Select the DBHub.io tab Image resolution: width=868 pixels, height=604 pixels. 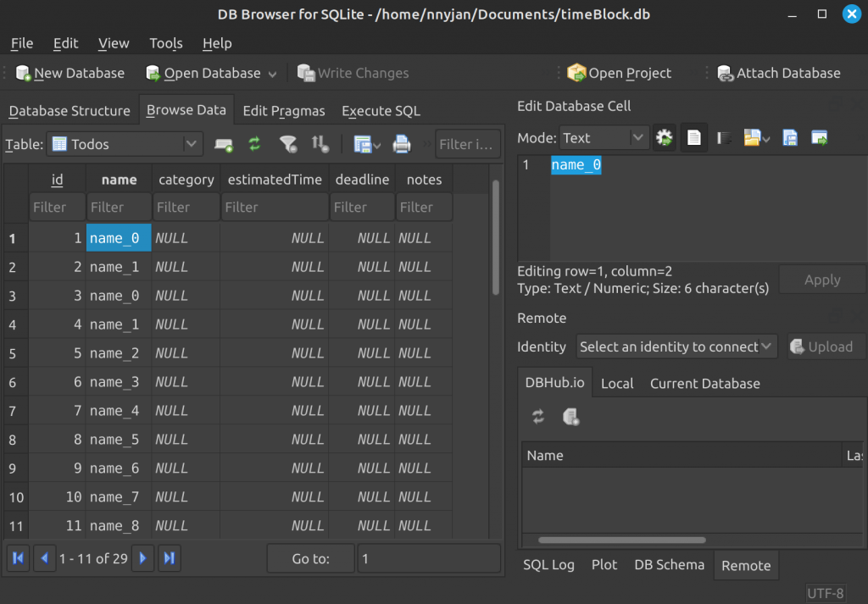pos(554,382)
